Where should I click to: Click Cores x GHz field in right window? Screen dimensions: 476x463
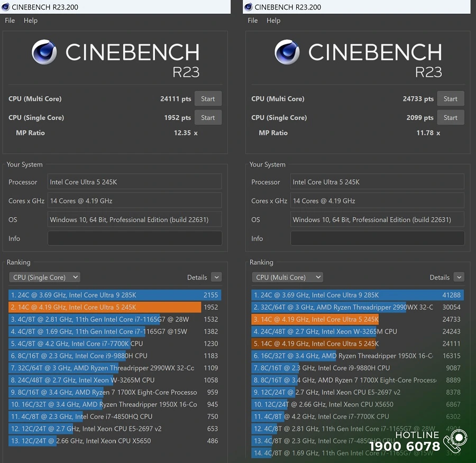377,200
